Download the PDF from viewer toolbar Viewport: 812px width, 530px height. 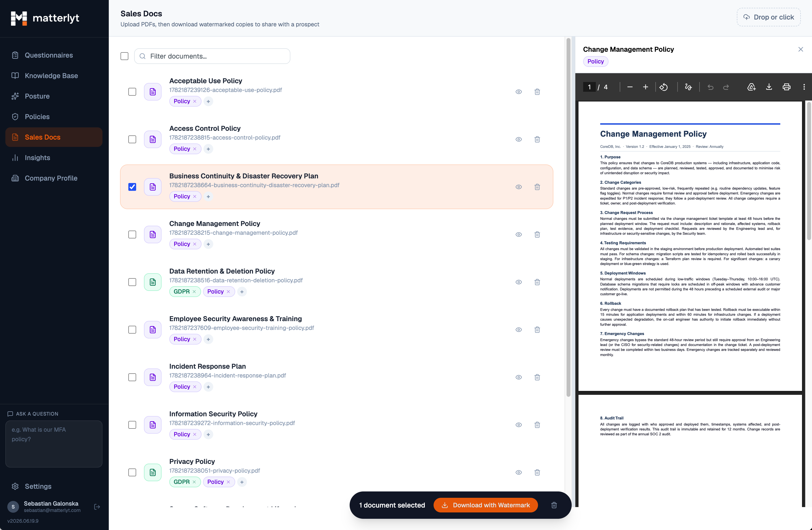click(769, 87)
